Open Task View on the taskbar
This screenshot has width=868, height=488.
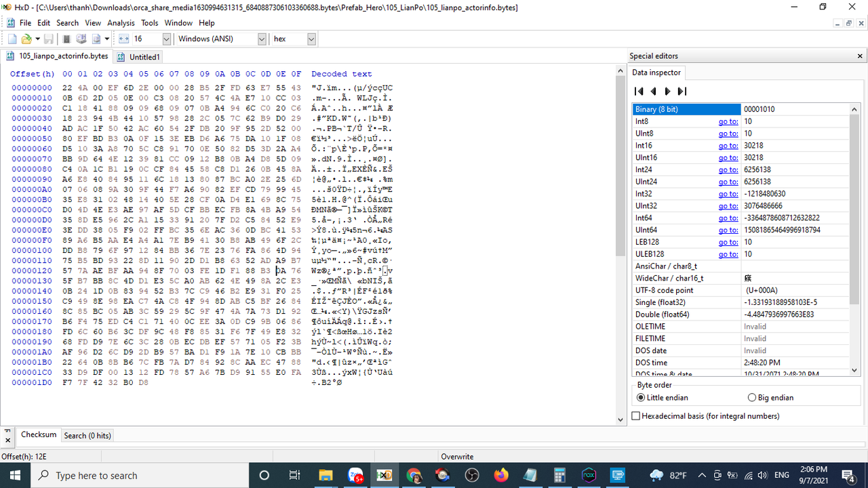pos(294,475)
